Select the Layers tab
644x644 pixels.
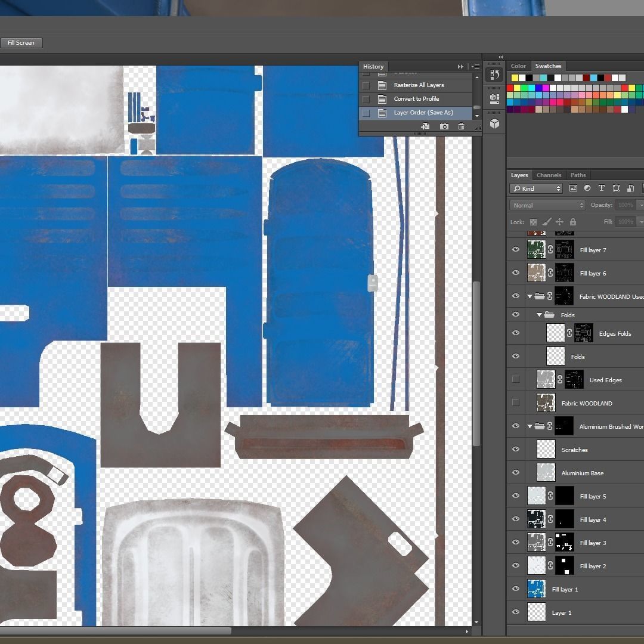(519, 175)
